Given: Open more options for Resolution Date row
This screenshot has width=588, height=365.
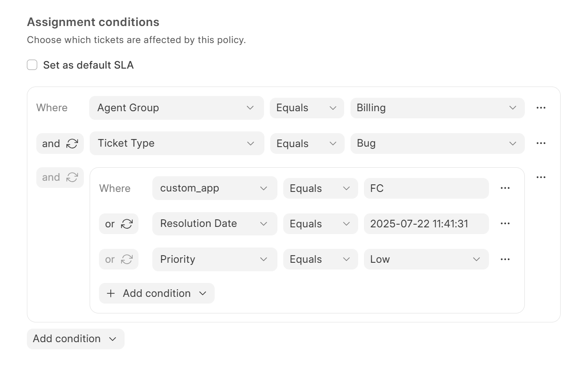Looking at the screenshot, I should (x=505, y=224).
